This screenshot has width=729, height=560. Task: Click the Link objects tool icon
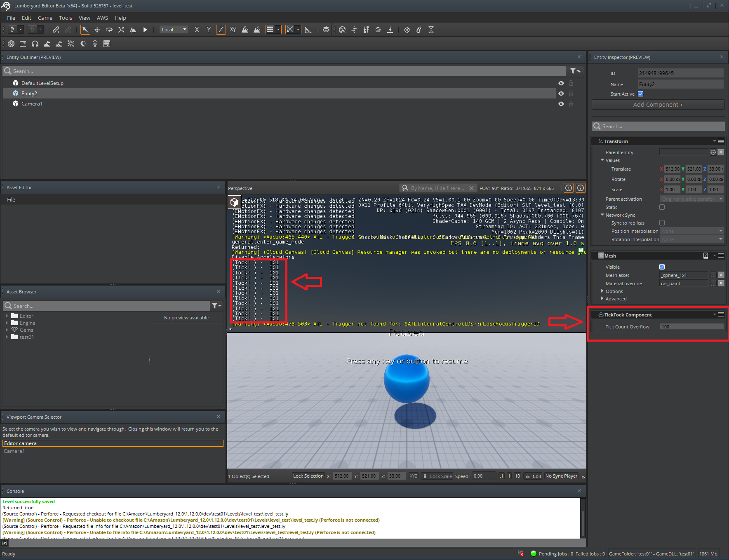pos(56,30)
